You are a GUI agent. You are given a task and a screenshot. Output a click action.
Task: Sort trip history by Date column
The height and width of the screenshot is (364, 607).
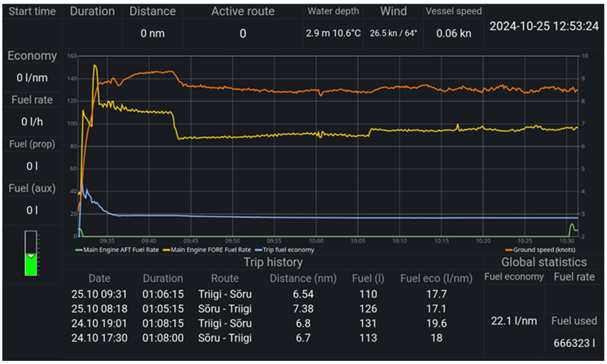pos(99,278)
